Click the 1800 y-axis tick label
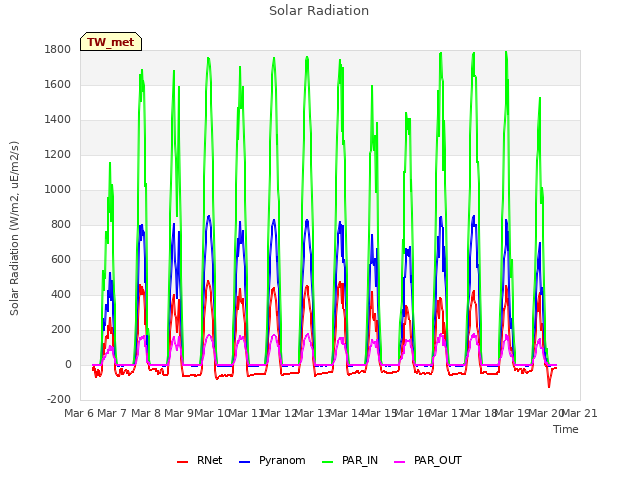 tap(58, 49)
